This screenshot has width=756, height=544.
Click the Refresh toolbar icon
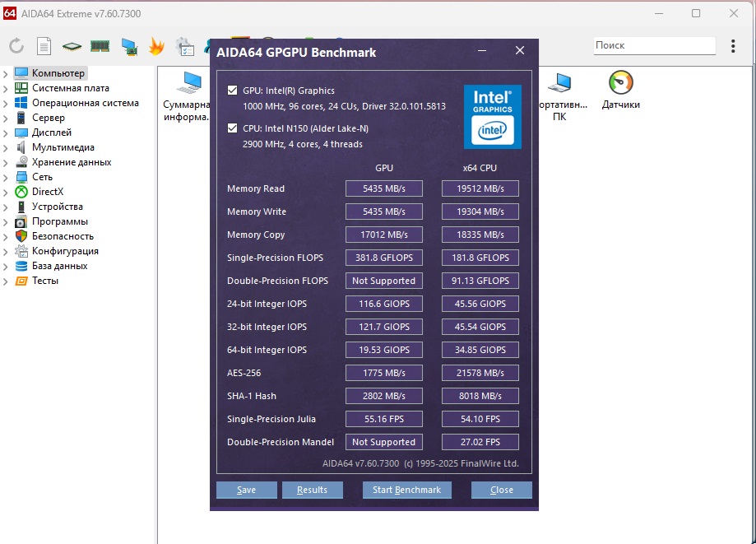[16, 46]
